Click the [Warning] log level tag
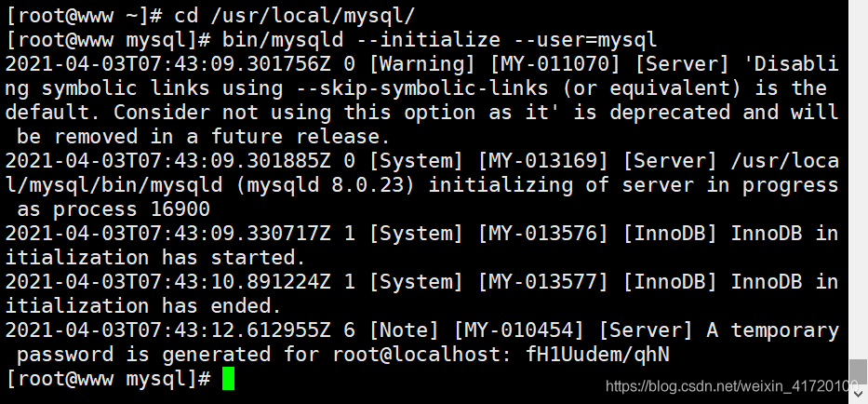 tap(421, 64)
